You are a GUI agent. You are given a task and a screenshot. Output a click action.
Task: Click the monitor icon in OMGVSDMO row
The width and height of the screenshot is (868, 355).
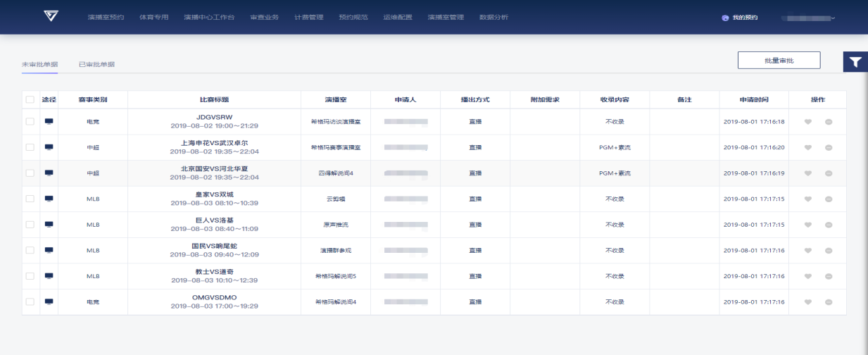coord(49,301)
